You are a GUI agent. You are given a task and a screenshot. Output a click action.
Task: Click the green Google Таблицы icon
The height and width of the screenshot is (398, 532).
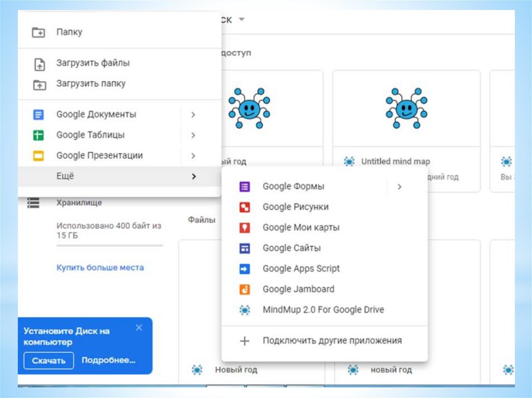click(x=38, y=135)
